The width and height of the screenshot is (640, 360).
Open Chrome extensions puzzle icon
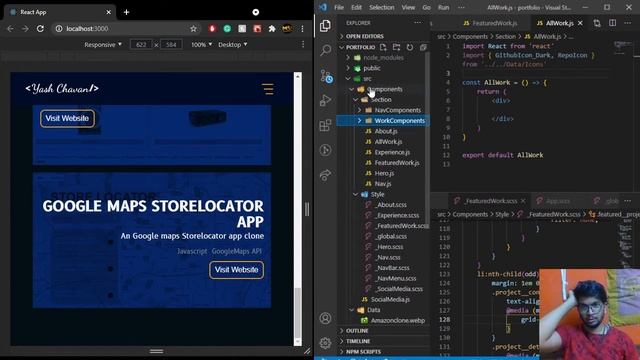click(x=272, y=29)
